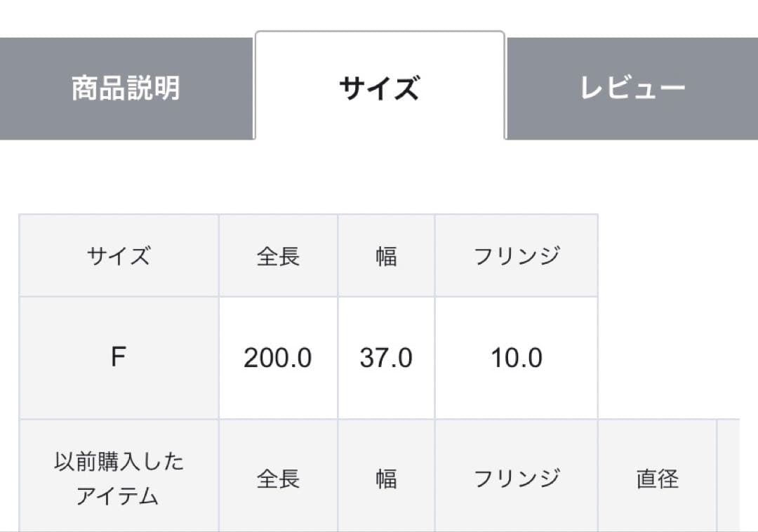
Task: Click 幅 in the 以前購入したアイテム row
Action: point(386,479)
